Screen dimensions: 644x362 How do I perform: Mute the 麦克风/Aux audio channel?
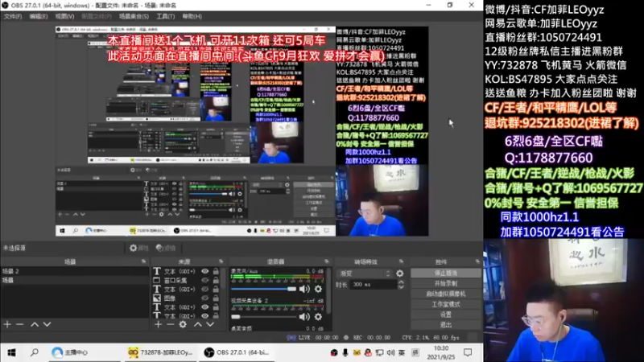pyautogui.click(x=304, y=289)
